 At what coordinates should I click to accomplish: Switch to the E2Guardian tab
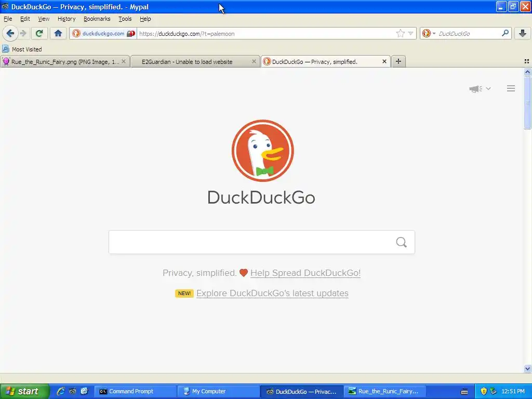[187, 62]
